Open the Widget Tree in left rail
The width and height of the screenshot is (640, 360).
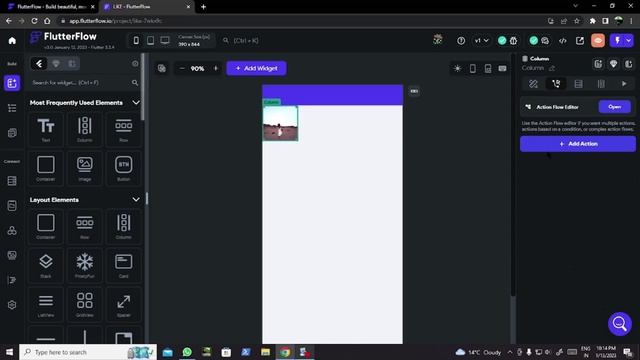coord(12,108)
